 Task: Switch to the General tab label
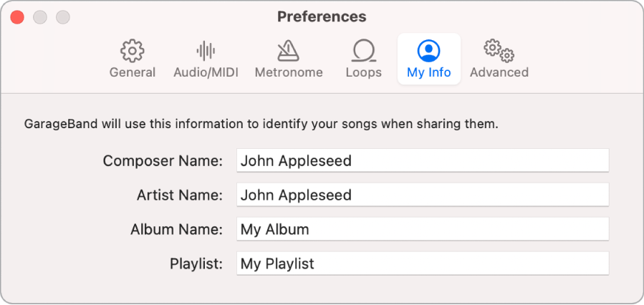coord(133,72)
